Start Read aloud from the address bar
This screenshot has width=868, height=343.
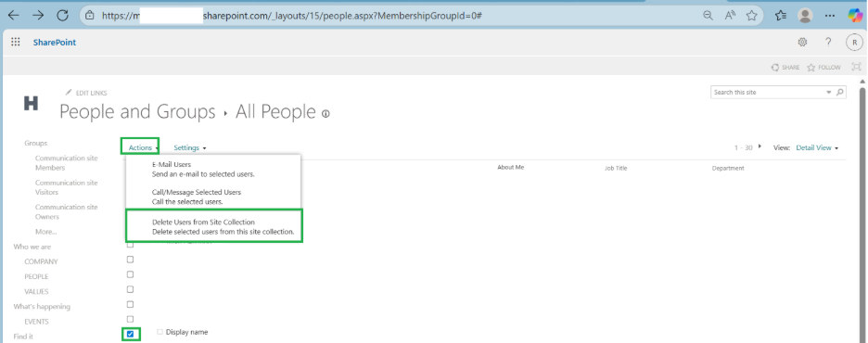[x=730, y=16]
